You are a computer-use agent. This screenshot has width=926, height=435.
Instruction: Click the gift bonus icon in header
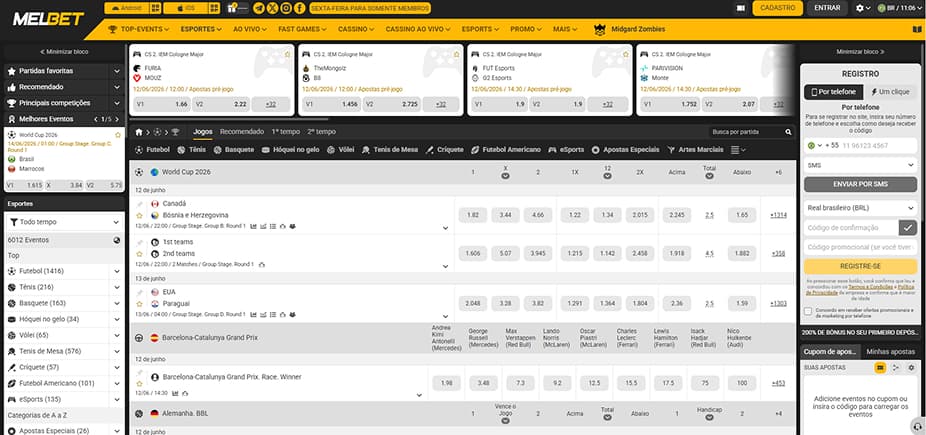click(231, 8)
